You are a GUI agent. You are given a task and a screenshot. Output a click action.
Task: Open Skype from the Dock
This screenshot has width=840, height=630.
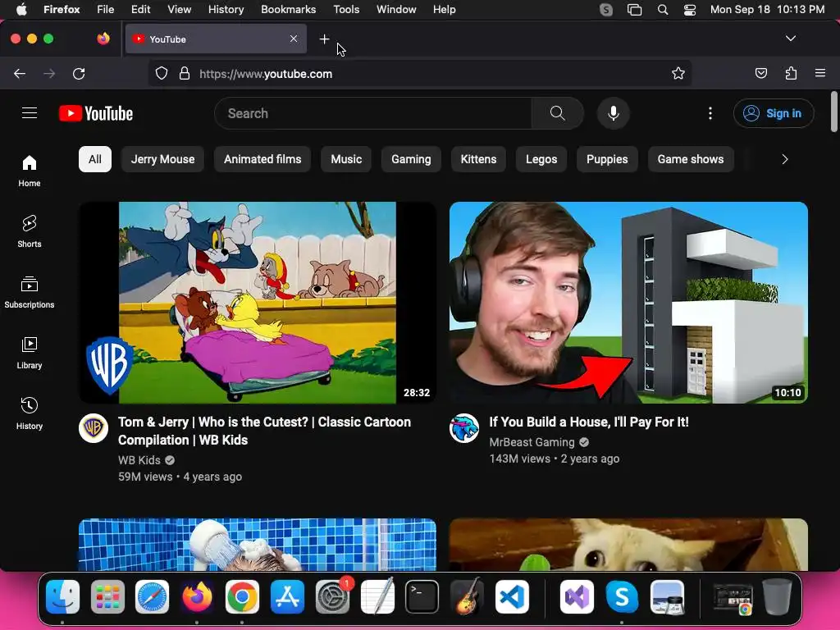(622, 596)
